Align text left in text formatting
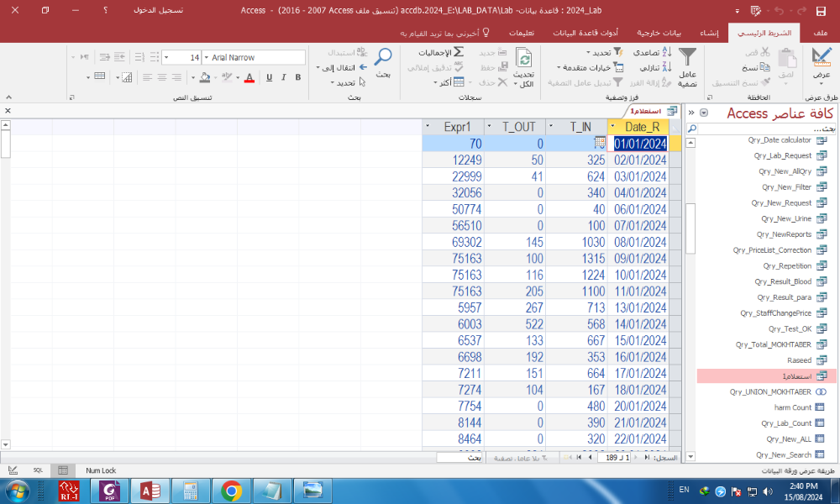The height and width of the screenshot is (504, 840). tap(147, 77)
